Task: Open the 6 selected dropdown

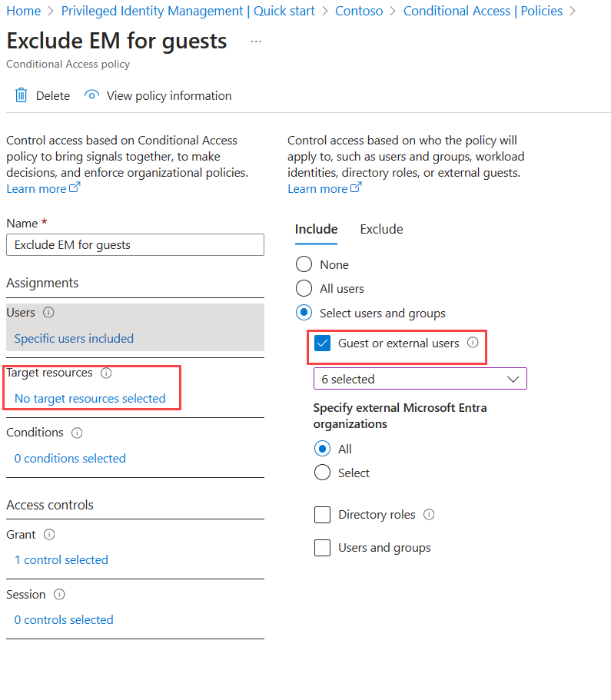Action: (x=420, y=378)
